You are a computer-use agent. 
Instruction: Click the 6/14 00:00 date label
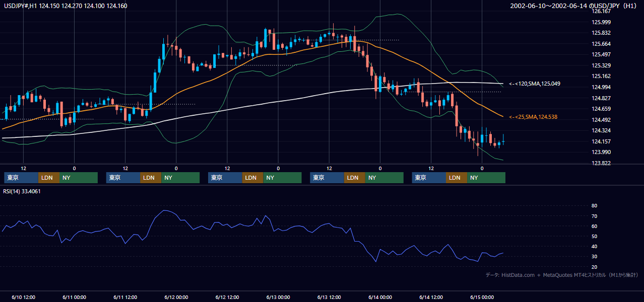pos(380,297)
